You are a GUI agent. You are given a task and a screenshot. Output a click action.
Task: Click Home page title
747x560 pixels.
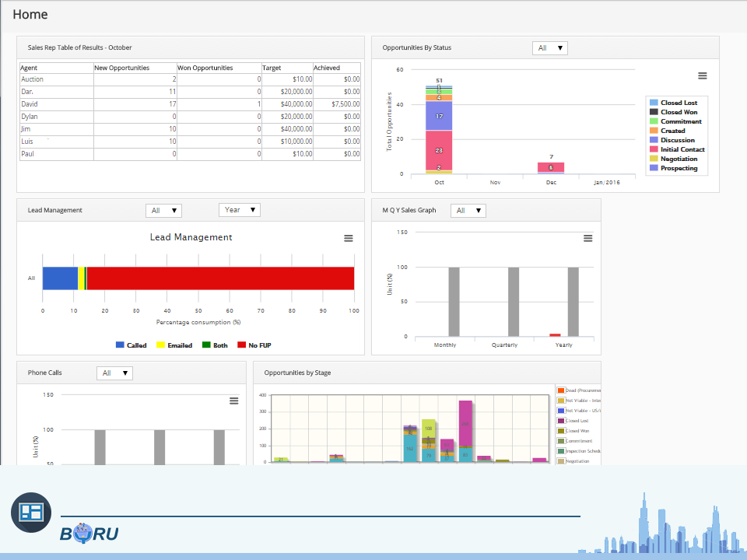[x=30, y=14]
